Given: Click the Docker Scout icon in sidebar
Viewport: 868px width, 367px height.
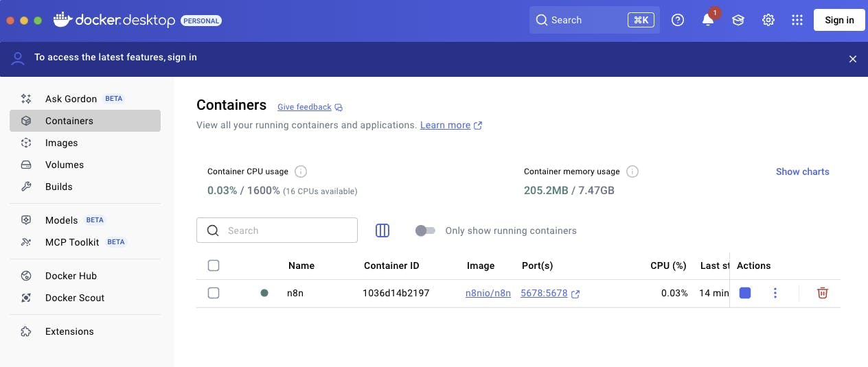Looking at the screenshot, I should pyautogui.click(x=26, y=298).
